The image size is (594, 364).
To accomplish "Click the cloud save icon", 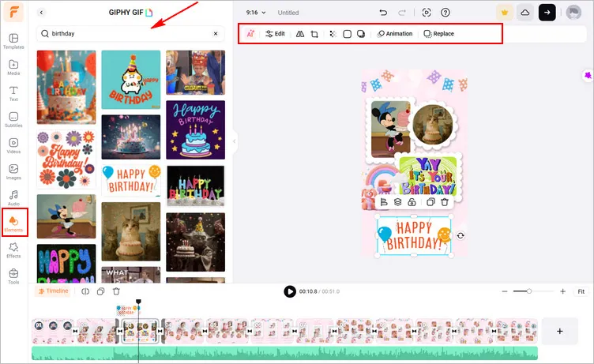I will (x=525, y=13).
